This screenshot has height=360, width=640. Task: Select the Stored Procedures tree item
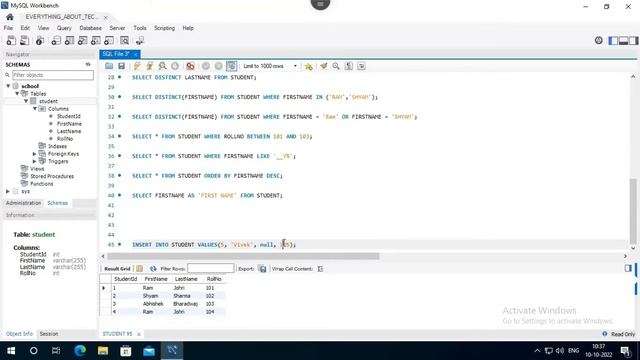(52, 176)
